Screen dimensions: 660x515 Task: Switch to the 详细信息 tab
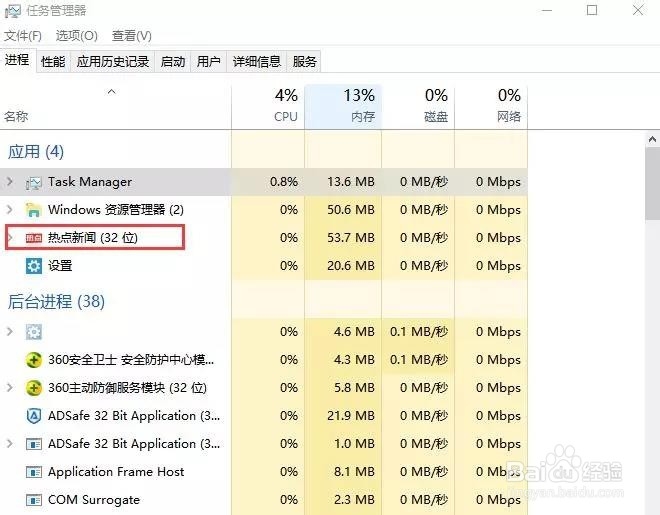click(257, 62)
